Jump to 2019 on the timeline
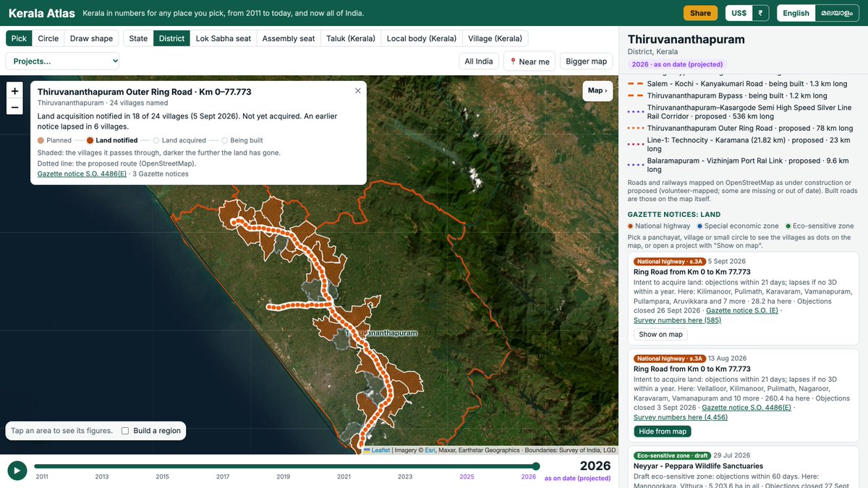868x488 pixels. click(x=283, y=476)
